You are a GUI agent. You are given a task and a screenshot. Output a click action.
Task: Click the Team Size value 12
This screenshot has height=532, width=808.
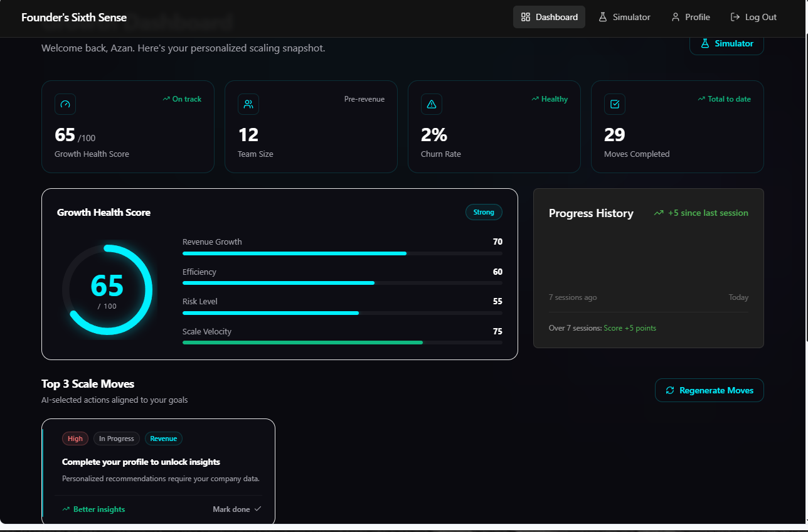tap(248, 135)
